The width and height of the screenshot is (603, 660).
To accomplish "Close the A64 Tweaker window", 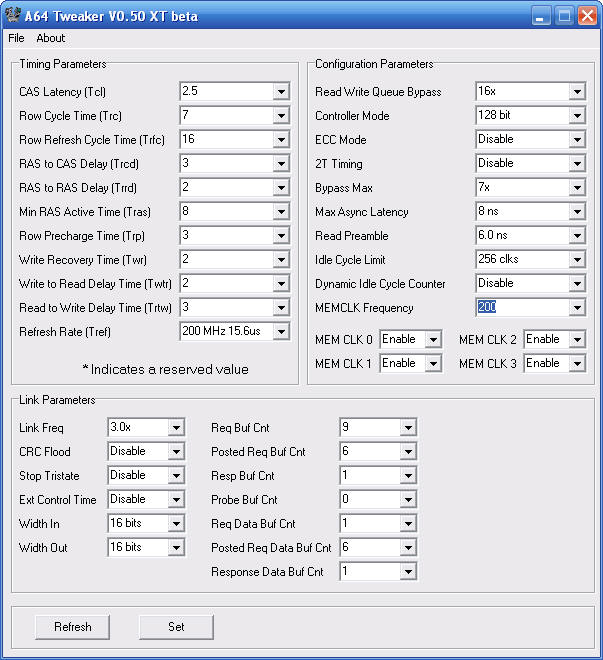I will pyautogui.click(x=587, y=16).
